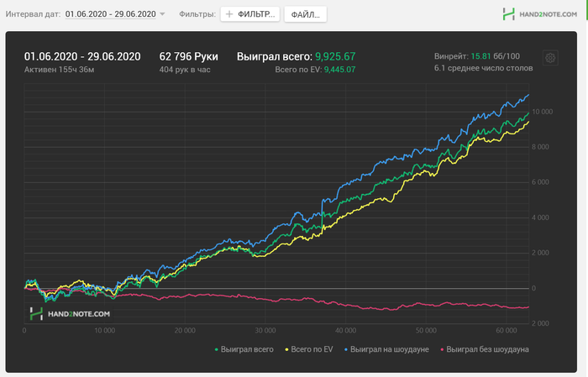Click '6.1 среднее число столов' text

[x=483, y=68]
